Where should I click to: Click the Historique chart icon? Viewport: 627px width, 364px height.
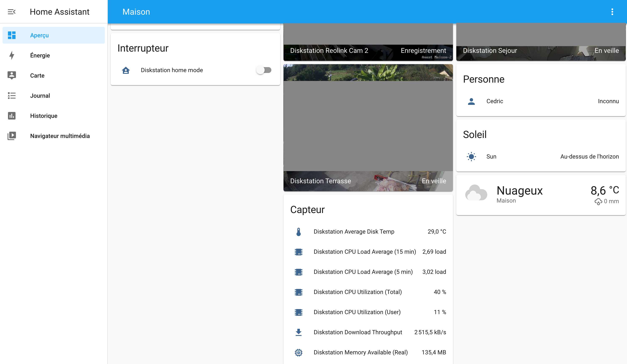[12, 116]
